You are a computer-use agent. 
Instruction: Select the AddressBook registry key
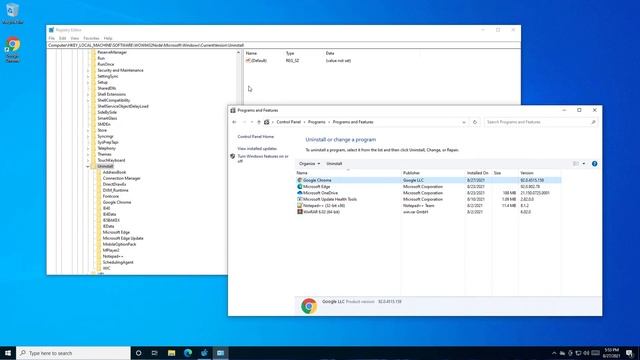pos(114,172)
